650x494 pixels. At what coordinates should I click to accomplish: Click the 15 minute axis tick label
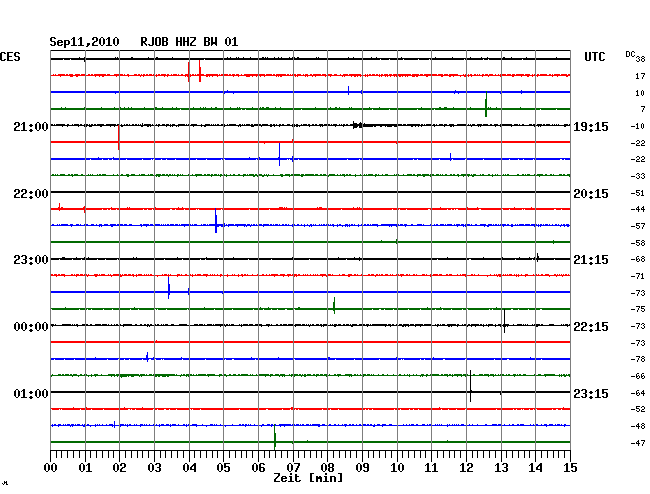pyautogui.click(x=570, y=468)
